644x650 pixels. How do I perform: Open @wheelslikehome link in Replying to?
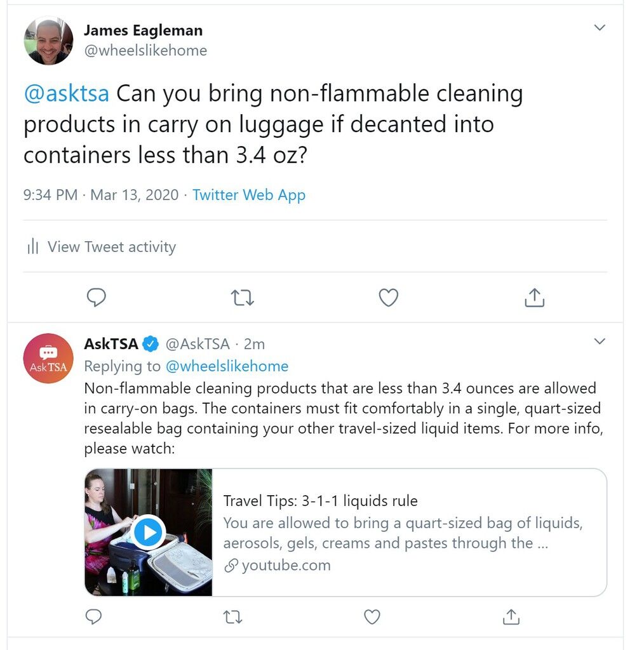click(x=227, y=366)
